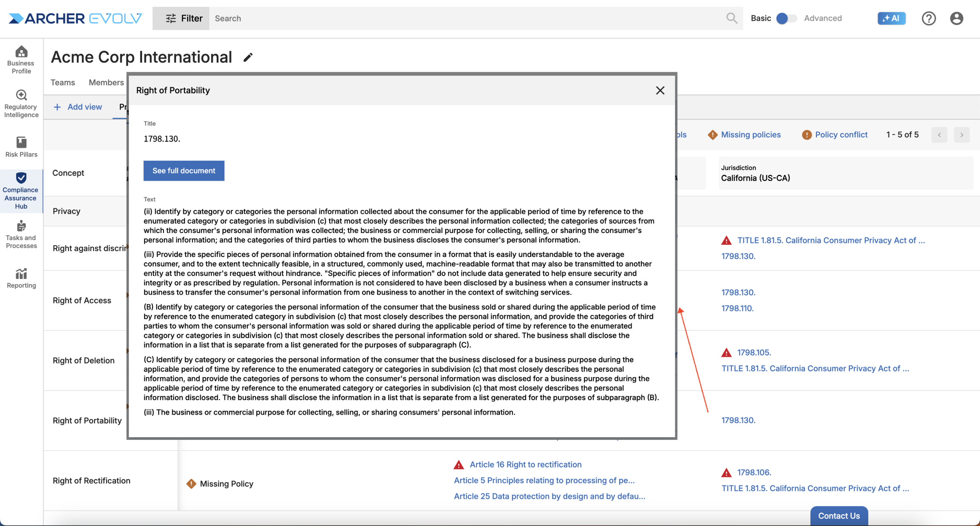The width and height of the screenshot is (980, 526).
Task: Open the help question mark icon
Action: click(928, 18)
